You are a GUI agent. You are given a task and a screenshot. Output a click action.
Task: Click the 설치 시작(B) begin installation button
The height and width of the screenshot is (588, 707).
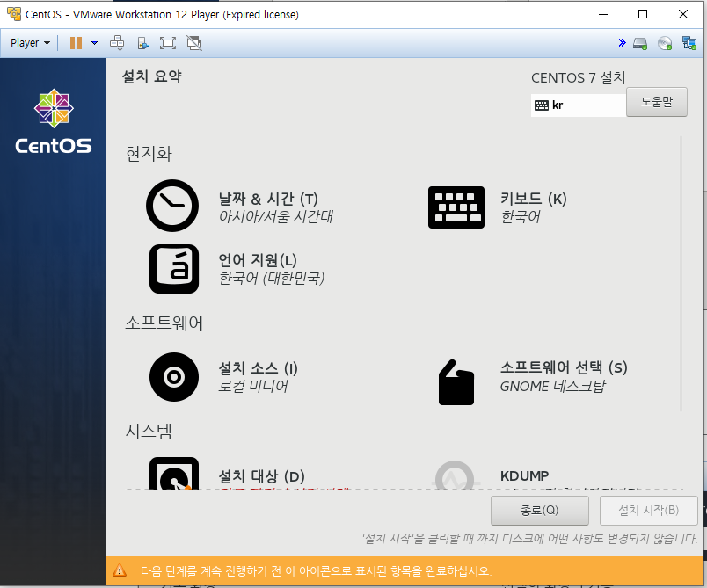coord(648,511)
